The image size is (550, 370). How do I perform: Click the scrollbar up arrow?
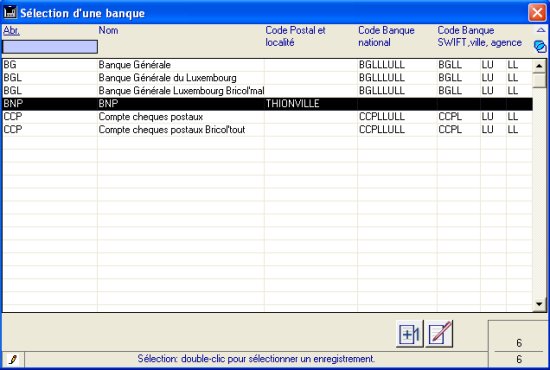click(x=539, y=66)
